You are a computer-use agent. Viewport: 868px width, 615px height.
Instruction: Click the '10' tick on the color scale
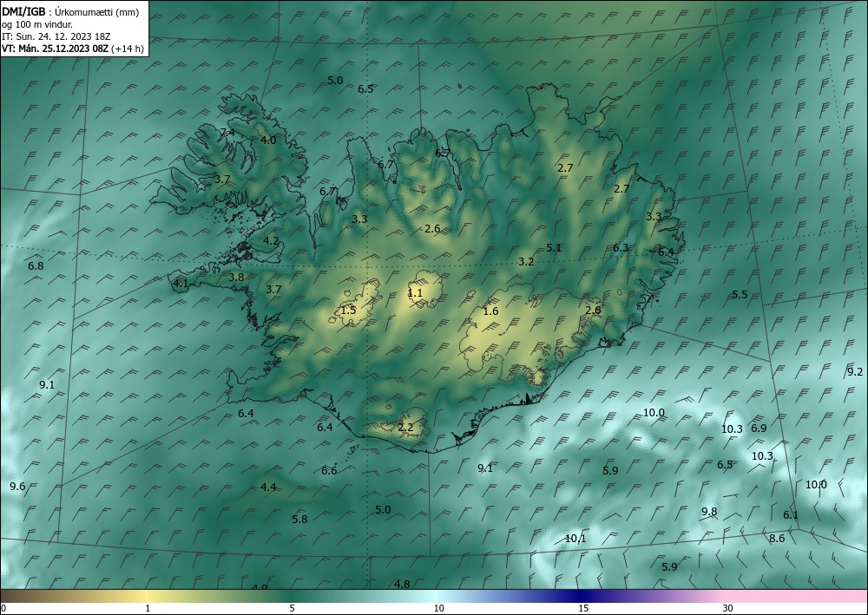click(x=438, y=609)
